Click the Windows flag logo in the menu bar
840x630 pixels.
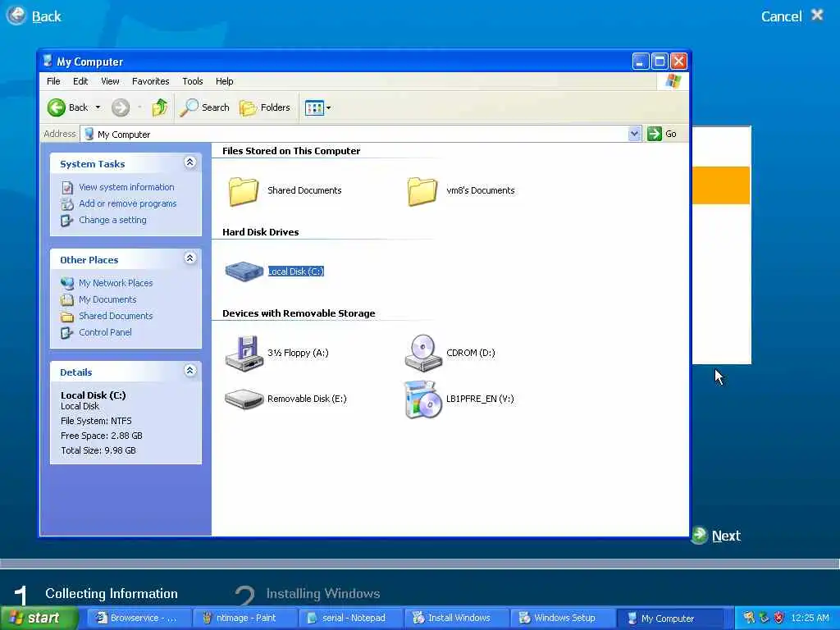(673, 81)
